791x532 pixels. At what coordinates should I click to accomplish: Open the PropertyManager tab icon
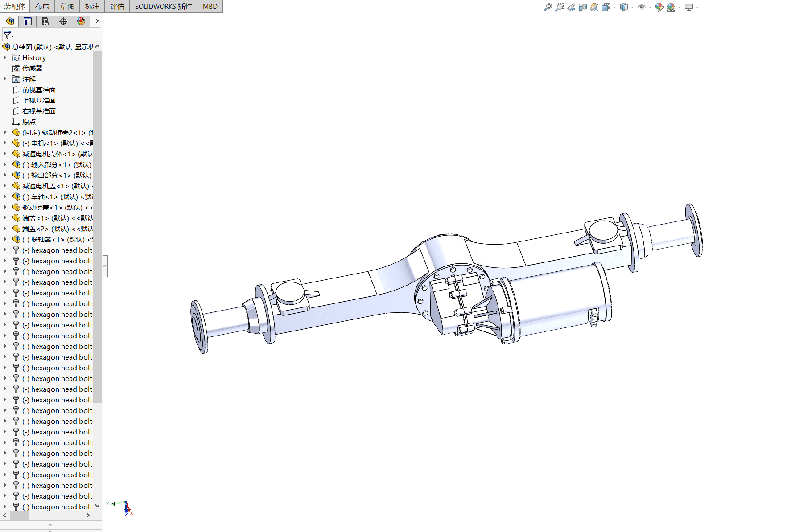28,21
